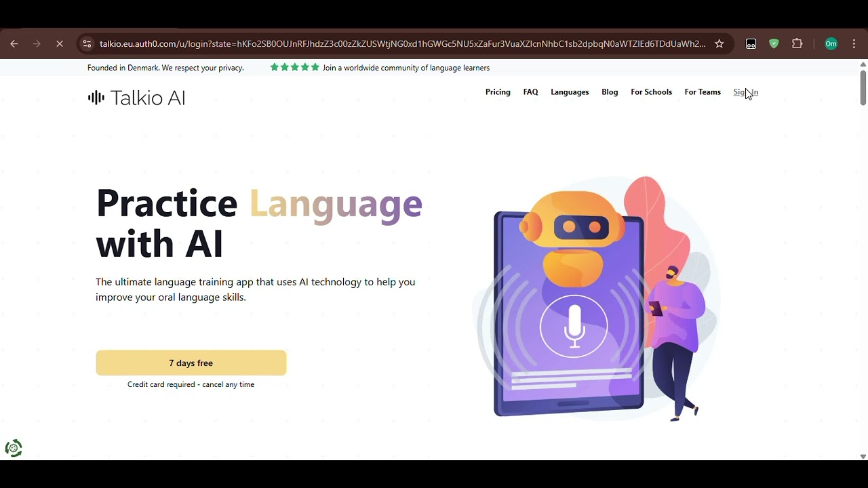Open the glasses-shaped extension icon
The width and height of the screenshot is (868, 488).
(751, 44)
